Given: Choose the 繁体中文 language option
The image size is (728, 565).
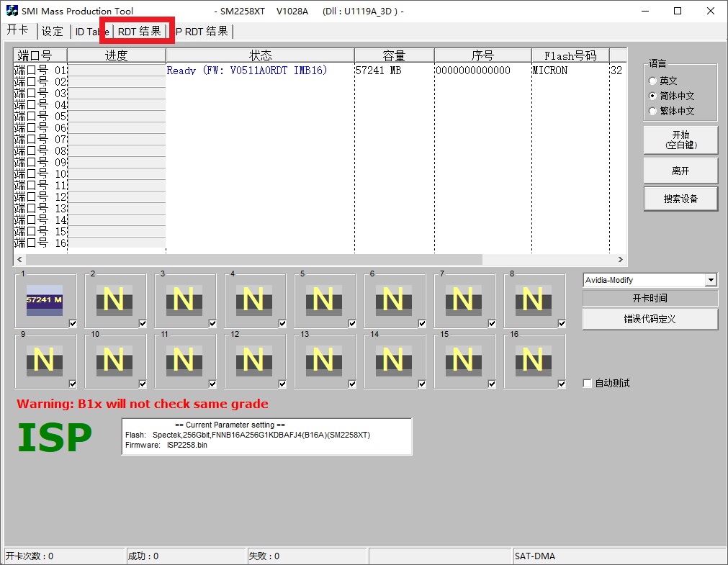Looking at the screenshot, I should (653, 111).
